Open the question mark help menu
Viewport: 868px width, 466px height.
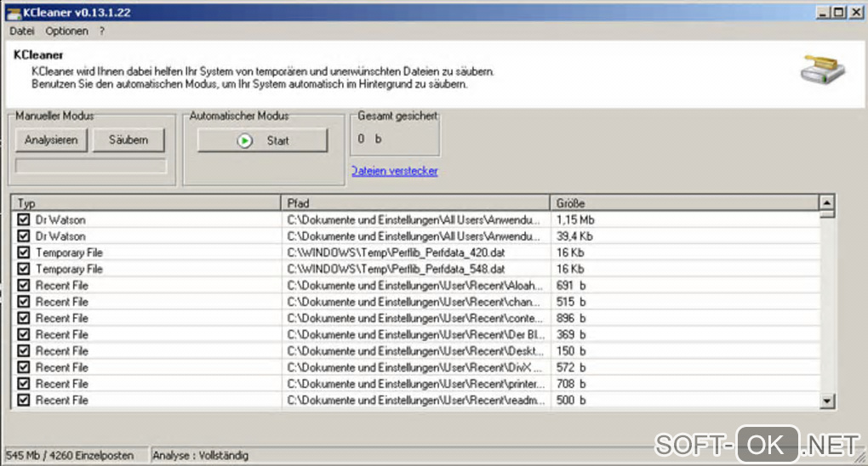point(102,31)
